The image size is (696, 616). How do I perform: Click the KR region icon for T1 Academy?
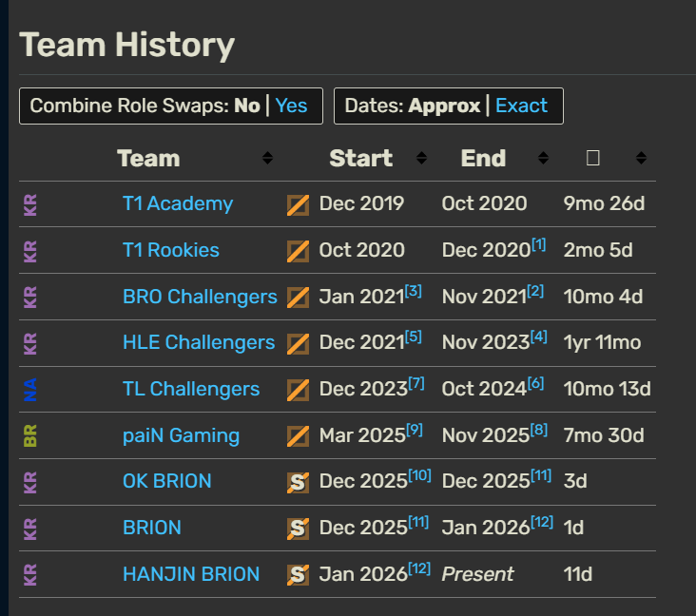pyautogui.click(x=30, y=204)
